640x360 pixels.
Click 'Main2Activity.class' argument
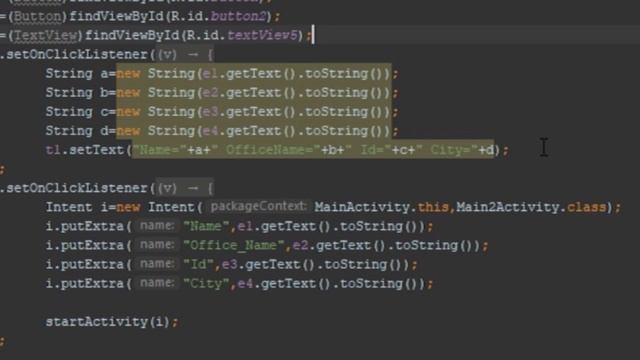coord(531,207)
